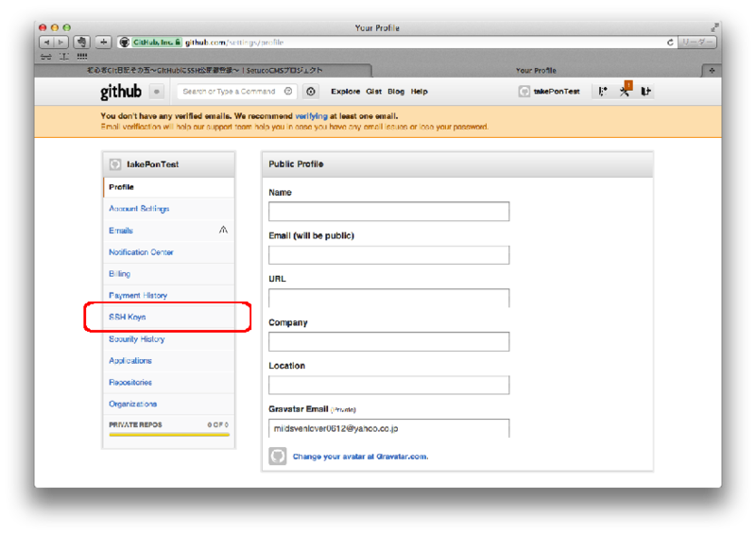The image size is (756, 535).
Task: Click the add bookmark plus button
Action: pyautogui.click(x=103, y=43)
